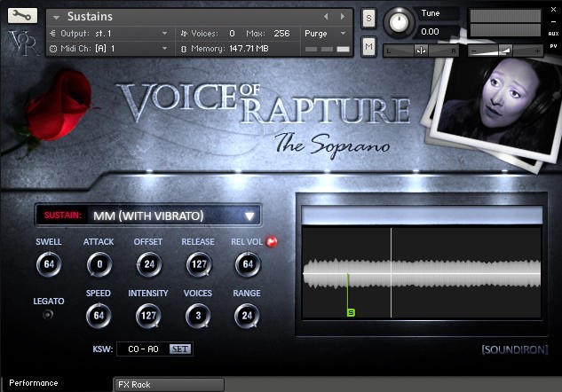Open the Purge menu
The height and width of the screenshot is (392, 562).
325,34
